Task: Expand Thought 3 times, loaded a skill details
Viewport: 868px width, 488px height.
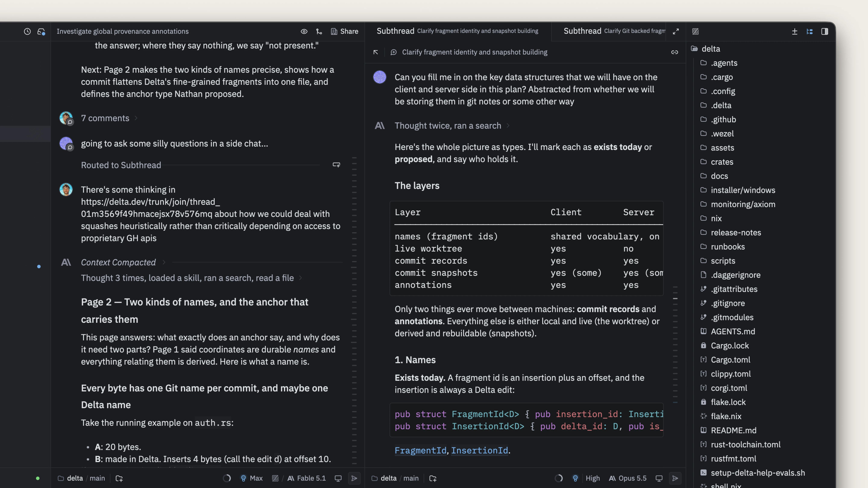Action: (x=191, y=278)
